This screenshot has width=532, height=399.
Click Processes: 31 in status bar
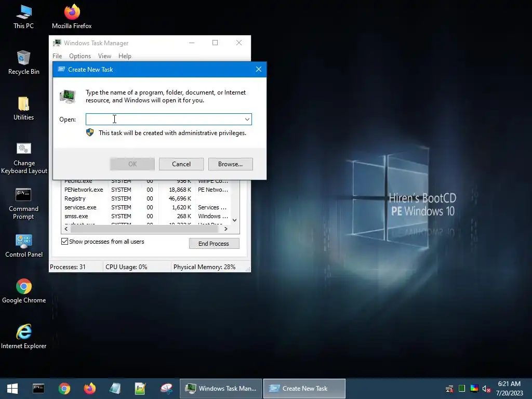point(68,267)
